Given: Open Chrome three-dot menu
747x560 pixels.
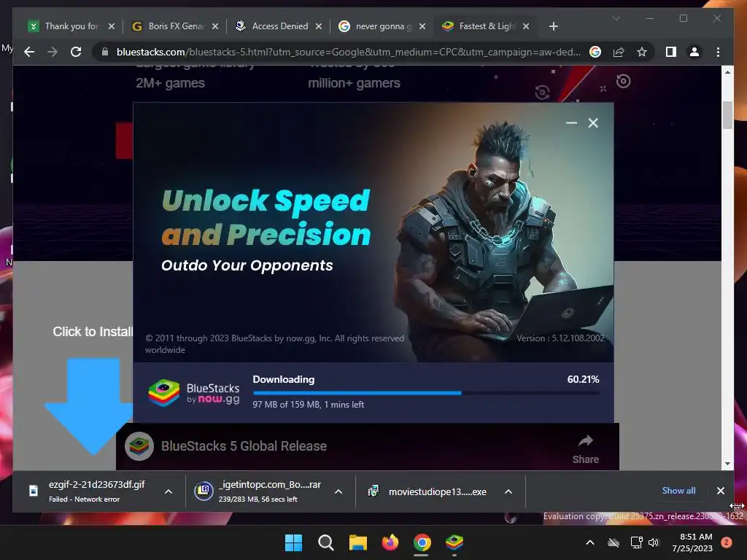Looking at the screenshot, I should (718, 52).
